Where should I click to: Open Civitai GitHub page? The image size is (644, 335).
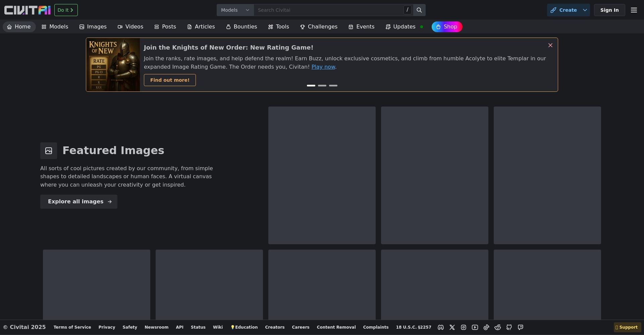(509, 327)
